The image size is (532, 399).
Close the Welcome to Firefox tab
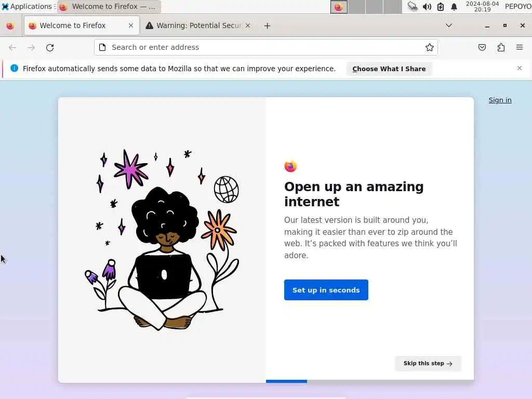[131, 25]
